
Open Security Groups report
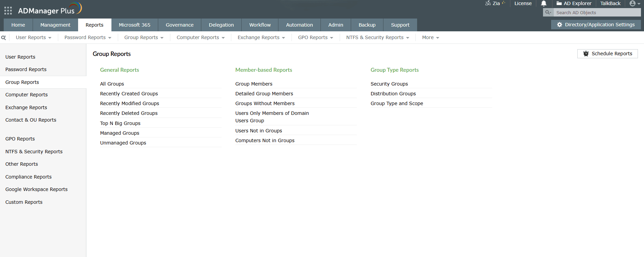point(389,84)
